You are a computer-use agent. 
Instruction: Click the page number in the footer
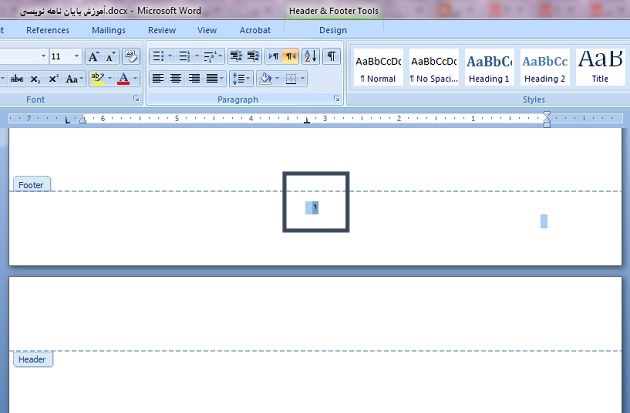point(313,207)
